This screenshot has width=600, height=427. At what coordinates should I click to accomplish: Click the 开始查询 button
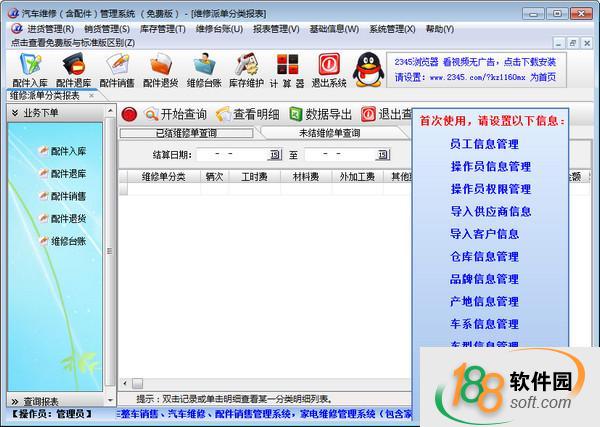(176, 114)
